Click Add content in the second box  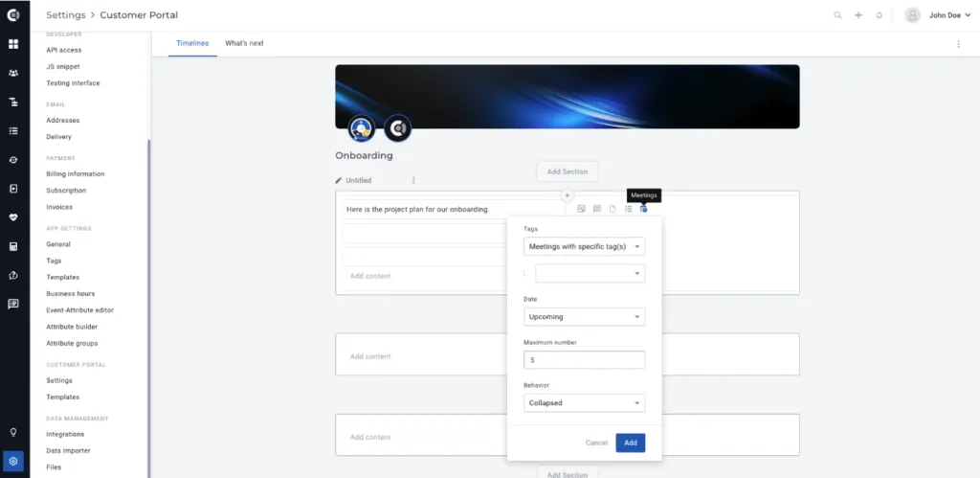point(370,356)
